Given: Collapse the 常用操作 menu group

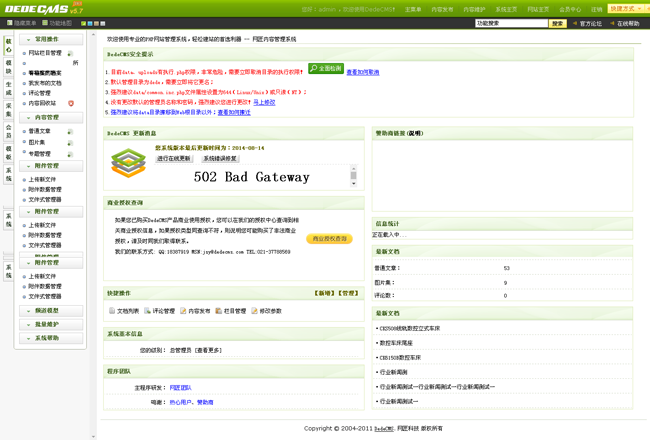Looking at the screenshot, I should tap(51, 39).
